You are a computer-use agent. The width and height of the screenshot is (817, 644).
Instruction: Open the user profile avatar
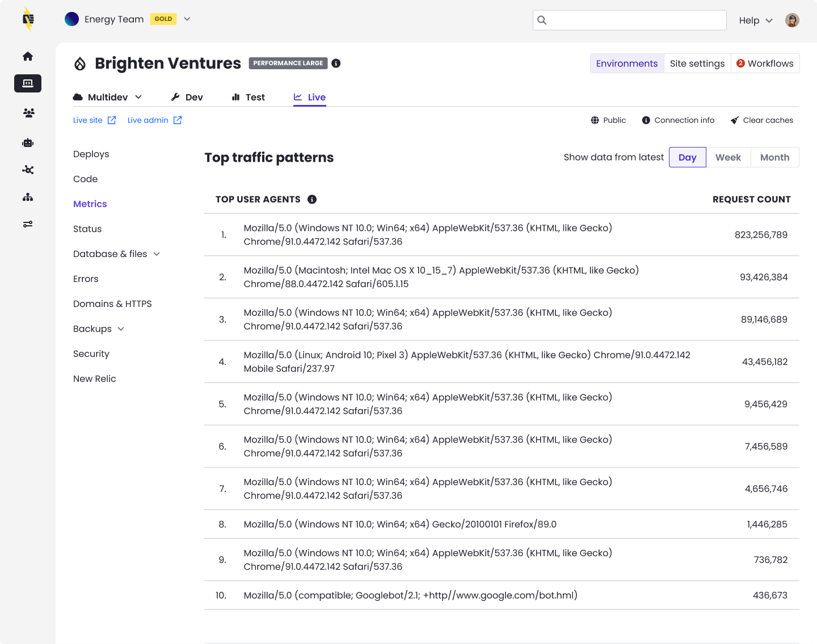tap(792, 20)
